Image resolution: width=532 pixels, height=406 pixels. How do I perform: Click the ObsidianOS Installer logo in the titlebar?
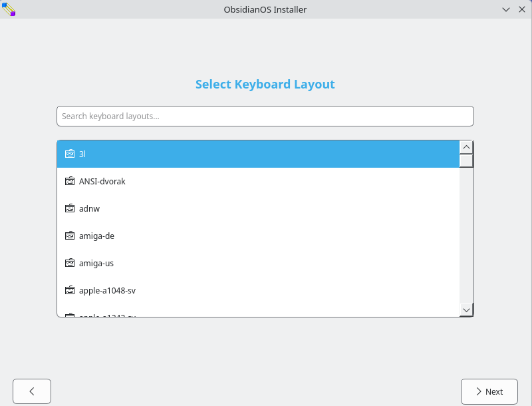click(9, 9)
